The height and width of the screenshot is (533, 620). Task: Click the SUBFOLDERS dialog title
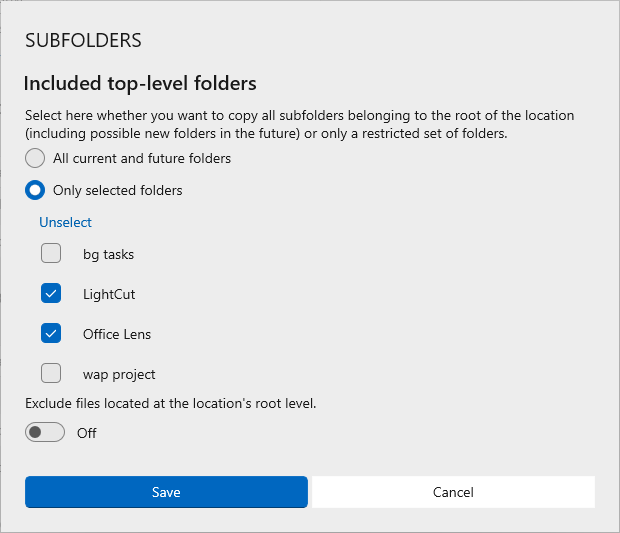tap(83, 41)
